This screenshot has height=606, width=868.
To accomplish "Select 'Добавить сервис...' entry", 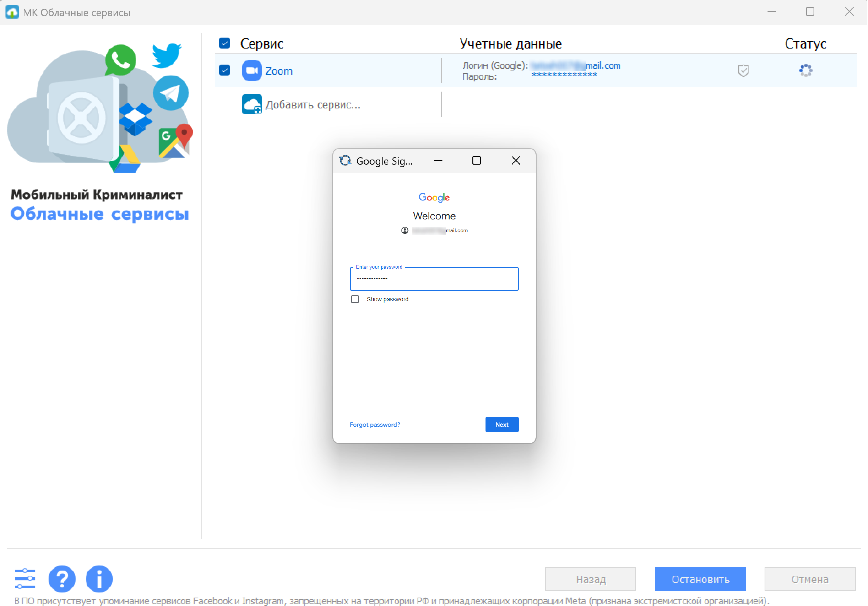I will point(313,105).
